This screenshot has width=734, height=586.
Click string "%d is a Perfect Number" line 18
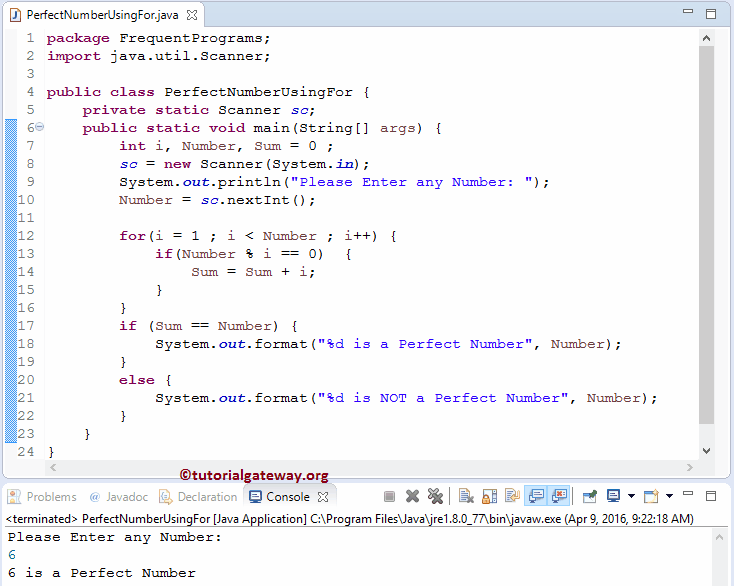pyautogui.click(x=425, y=344)
